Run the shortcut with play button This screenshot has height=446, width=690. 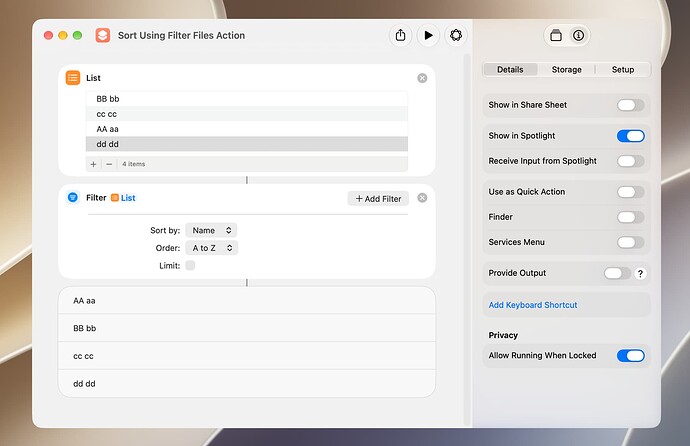pos(428,35)
